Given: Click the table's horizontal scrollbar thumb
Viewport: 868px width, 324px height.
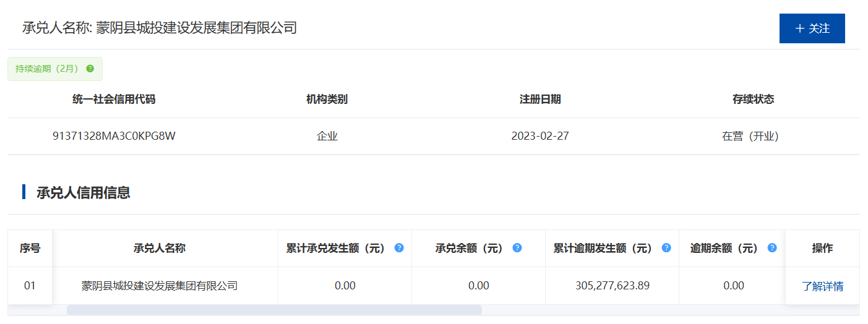Looking at the screenshot, I should 273,310.
